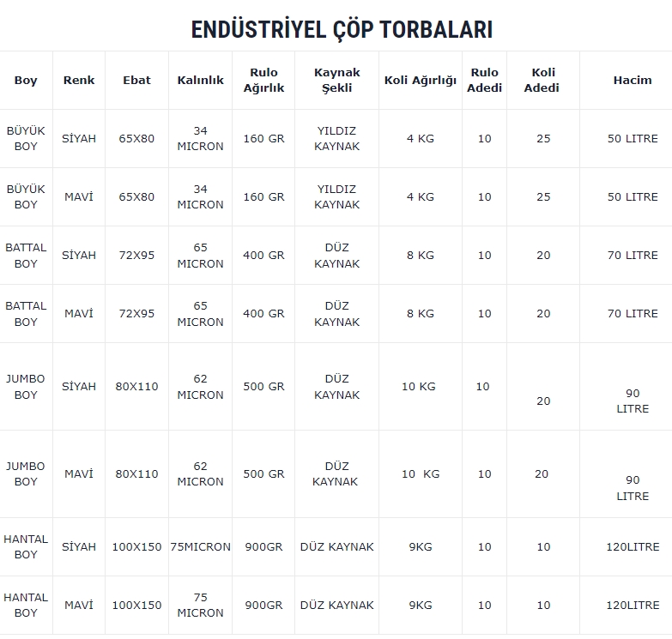Click the 500 GR cell in JUMBO SİYAH row
The width and height of the screenshot is (672, 639).
263,386
